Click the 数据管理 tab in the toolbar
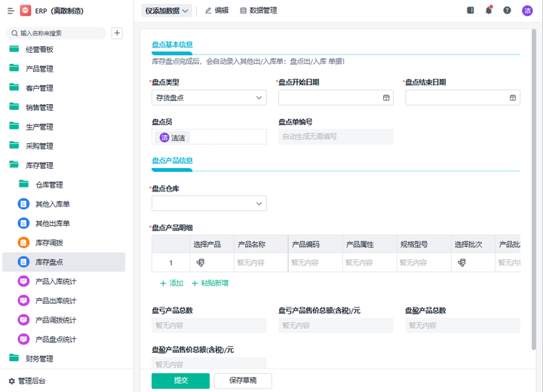Screen dimensions: 543x392 [x=258, y=11]
